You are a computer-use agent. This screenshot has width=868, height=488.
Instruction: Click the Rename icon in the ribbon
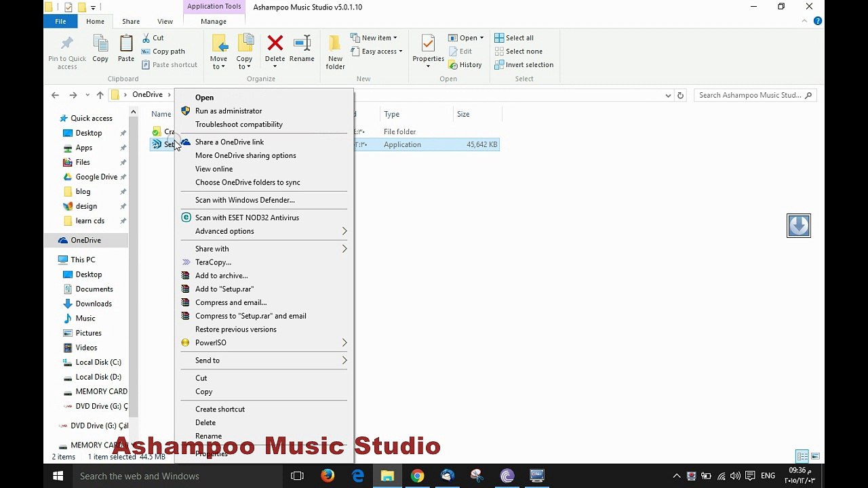(x=302, y=43)
